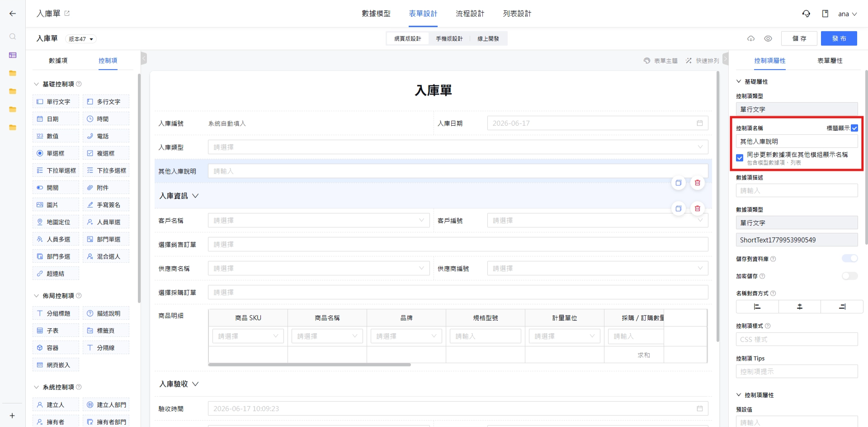Open 入庫單 external link icon
The image size is (868, 427).
point(67,14)
